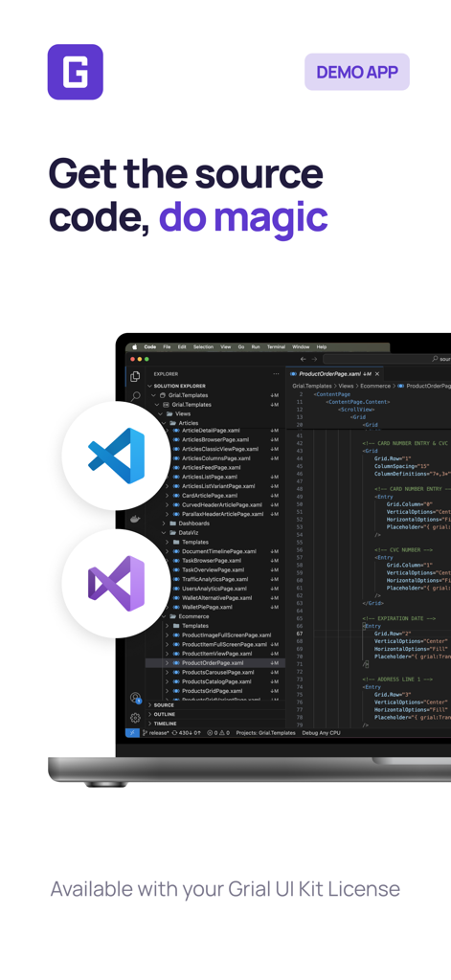Open the Help menu
Screen dimensions: 451x980
(x=322, y=346)
